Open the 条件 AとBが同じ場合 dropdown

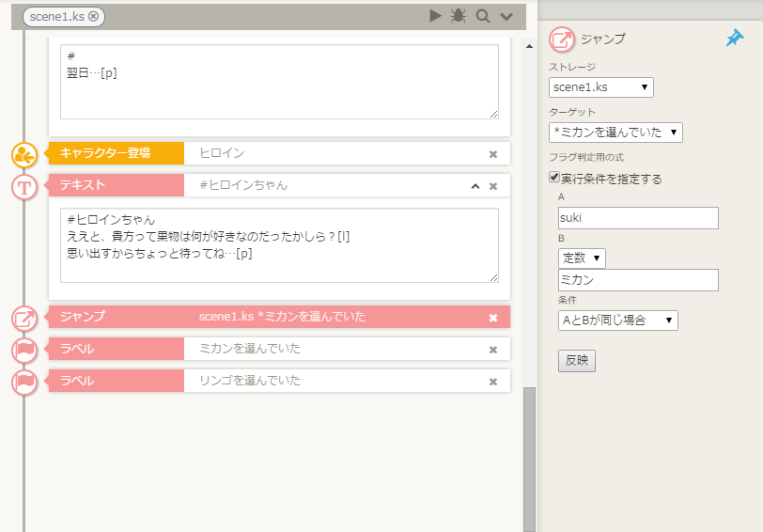pos(617,321)
